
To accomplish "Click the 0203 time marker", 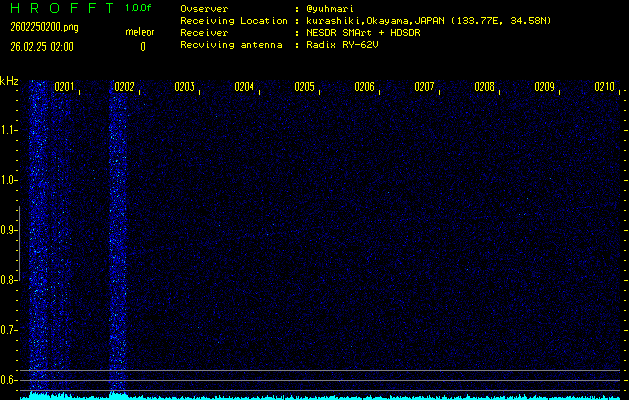I will pos(184,87).
